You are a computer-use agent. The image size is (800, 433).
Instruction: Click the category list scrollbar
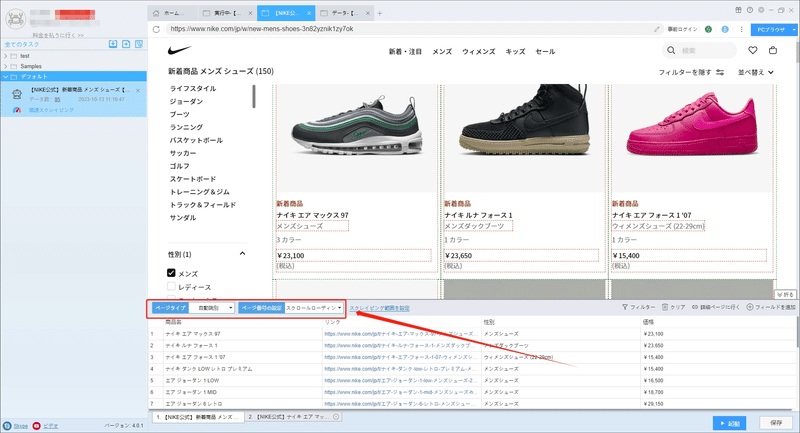[x=254, y=96]
